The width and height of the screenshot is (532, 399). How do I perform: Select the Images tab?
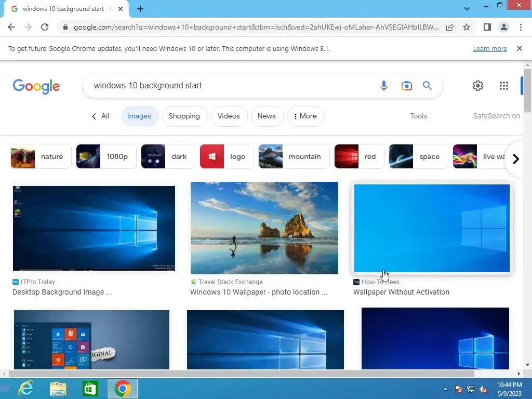[139, 116]
